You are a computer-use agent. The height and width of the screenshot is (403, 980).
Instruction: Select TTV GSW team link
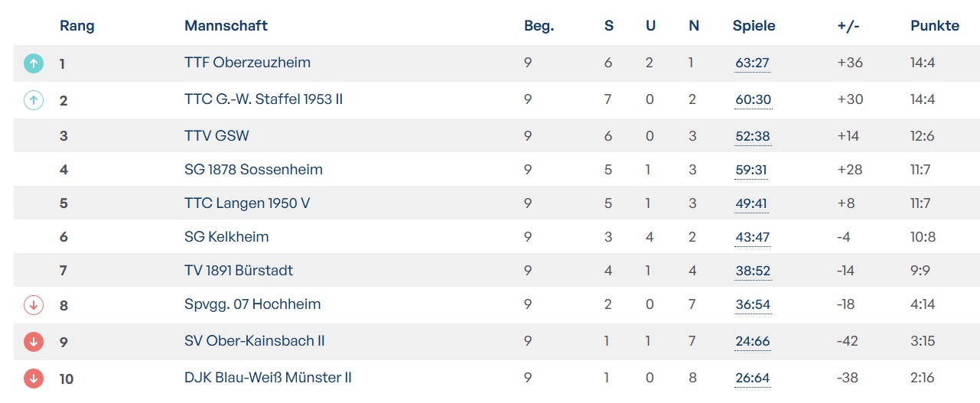pyautogui.click(x=217, y=136)
